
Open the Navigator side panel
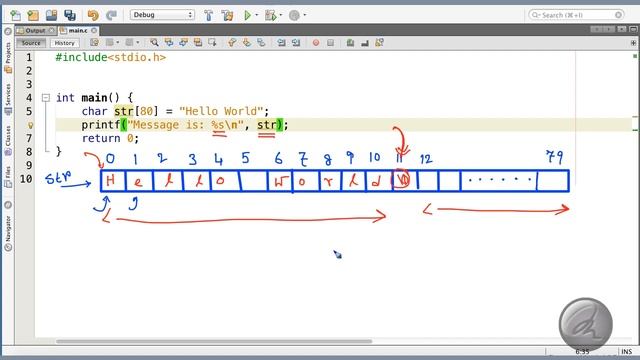point(8,232)
